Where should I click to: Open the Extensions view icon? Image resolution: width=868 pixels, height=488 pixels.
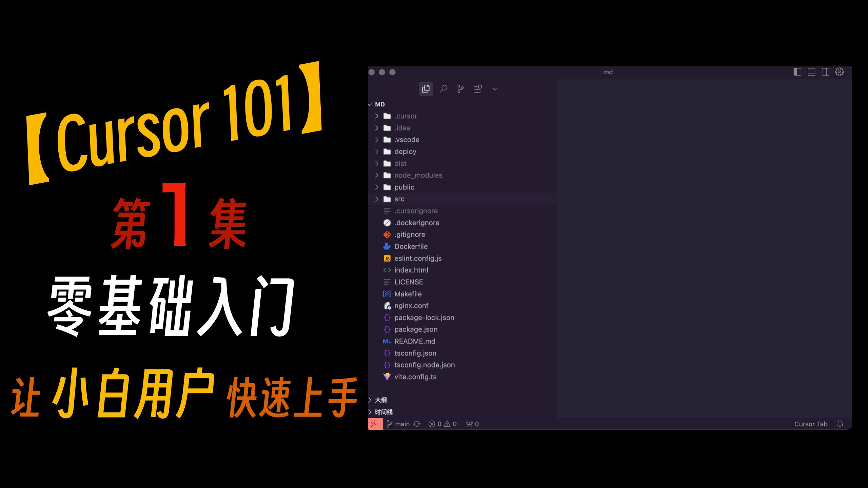click(478, 88)
